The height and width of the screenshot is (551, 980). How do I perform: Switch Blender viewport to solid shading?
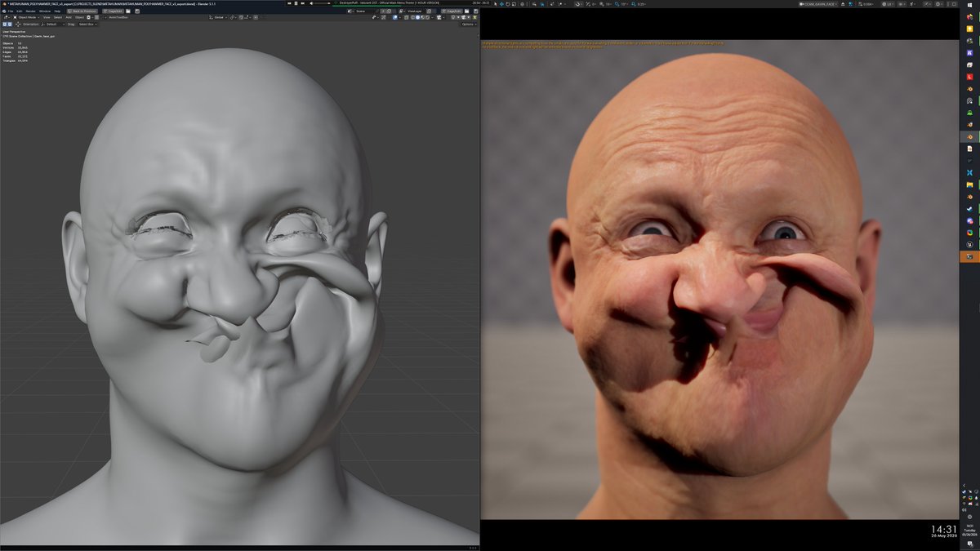click(417, 17)
